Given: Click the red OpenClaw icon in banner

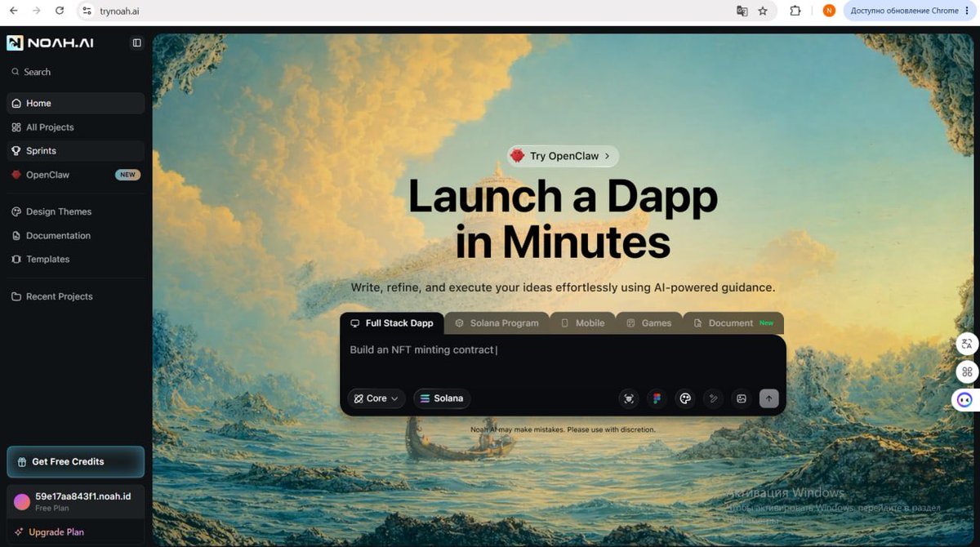Looking at the screenshot, I should point(517,155).
